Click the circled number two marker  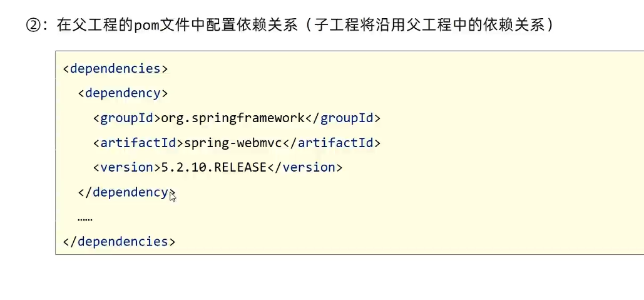coord(32,26)
